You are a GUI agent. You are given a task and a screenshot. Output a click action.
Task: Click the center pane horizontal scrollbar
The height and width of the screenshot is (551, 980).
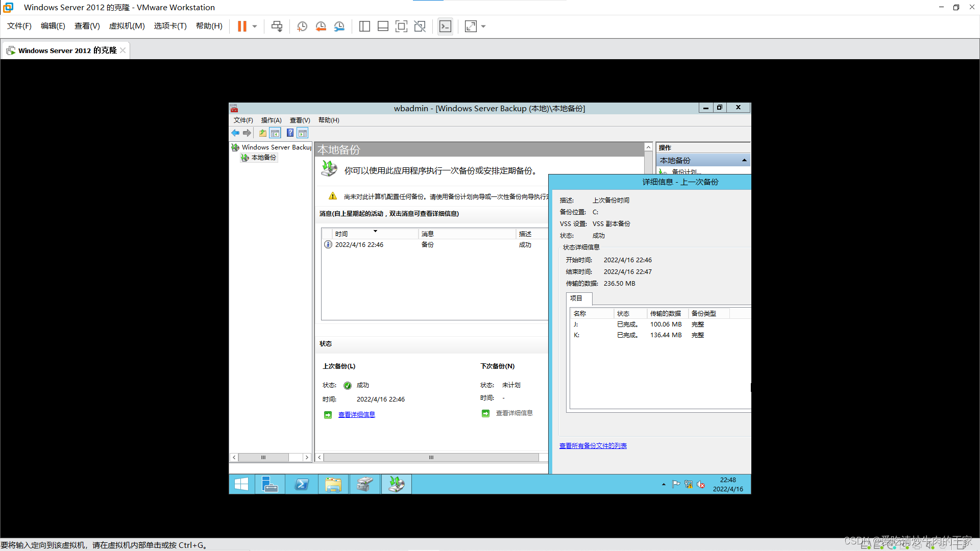pyautogui.click(x=431, y=457)
